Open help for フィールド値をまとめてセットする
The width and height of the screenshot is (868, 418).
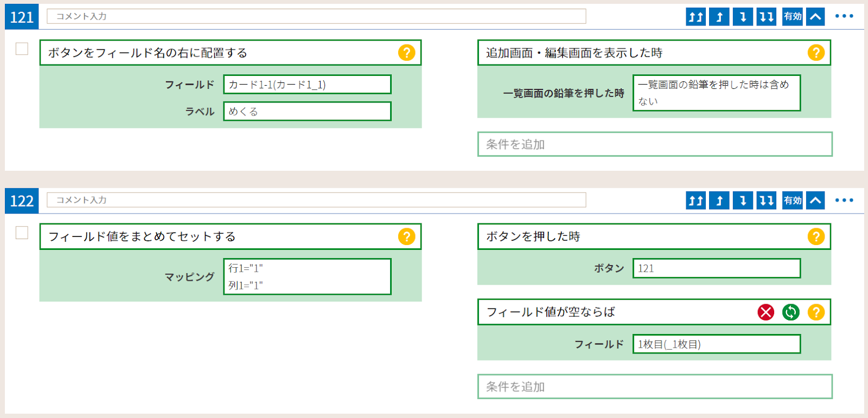coord(406,236)
